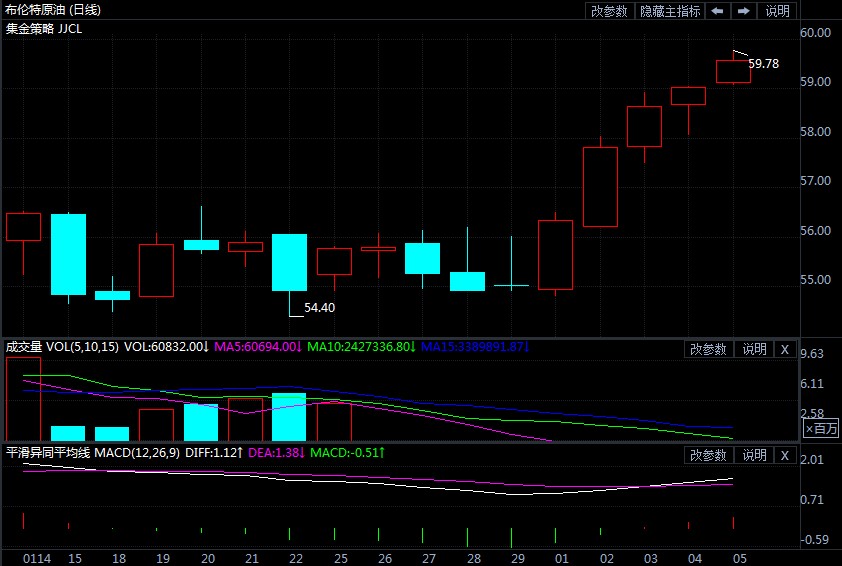The image size is (842, 566).
Task: Open 改参数 for the main chart
Action: coord(609,11)
